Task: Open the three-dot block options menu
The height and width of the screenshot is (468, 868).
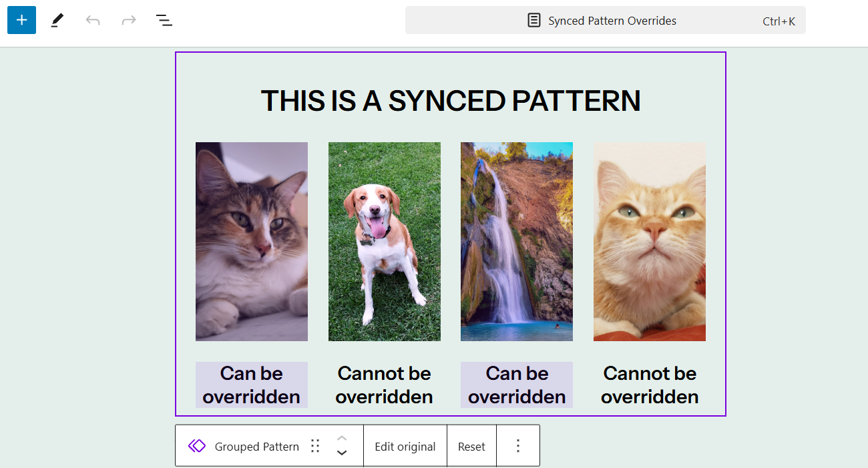Action: pos(518,446)
